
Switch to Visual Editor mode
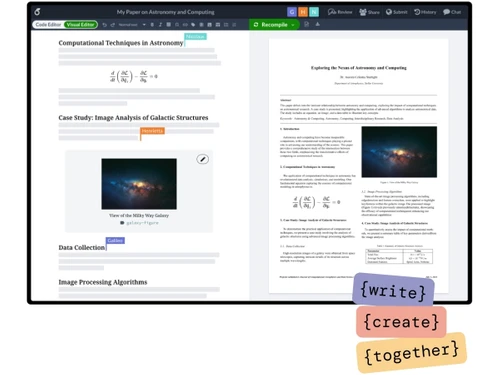pyautogui.click(x=80, y=25)
